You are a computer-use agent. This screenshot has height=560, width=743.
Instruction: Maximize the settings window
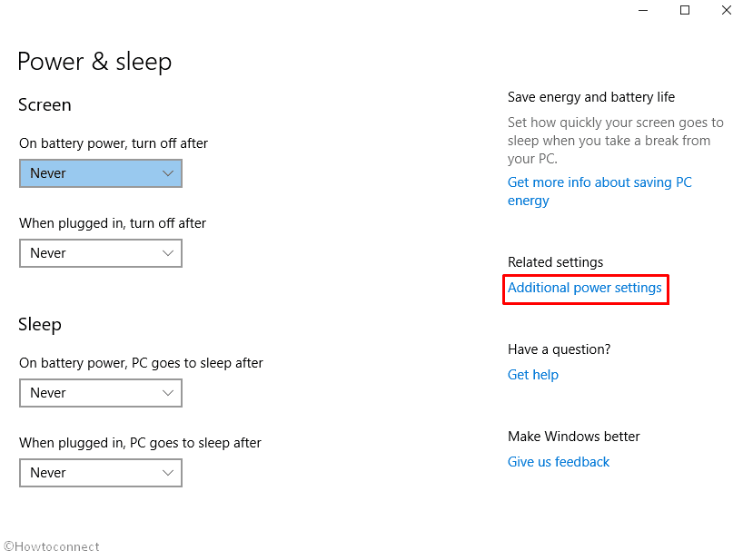[x=685, y=10]
